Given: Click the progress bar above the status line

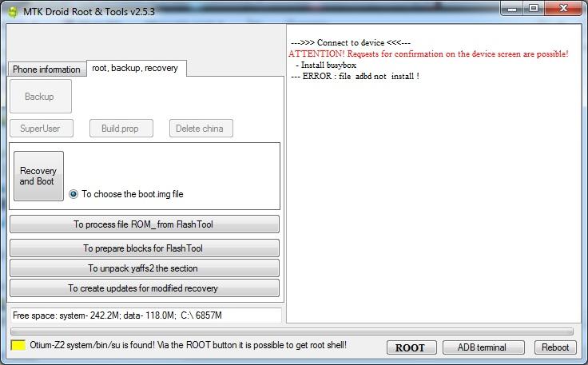Looking at the screenshot, I should (x=292, y=331).
